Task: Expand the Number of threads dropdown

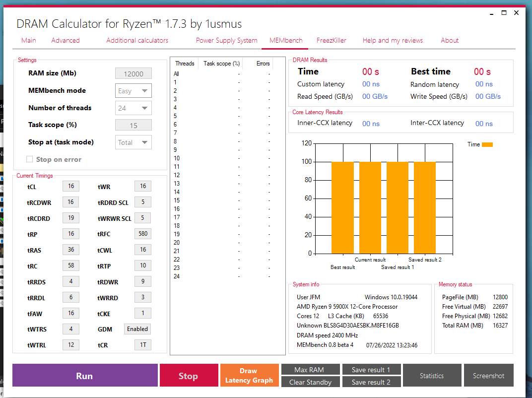Action: 133,108
